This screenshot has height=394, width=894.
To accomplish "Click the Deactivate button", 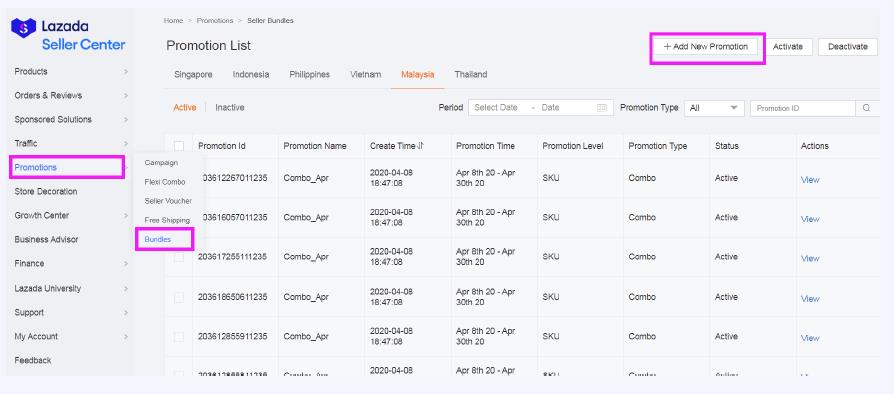I will (848, 47).
